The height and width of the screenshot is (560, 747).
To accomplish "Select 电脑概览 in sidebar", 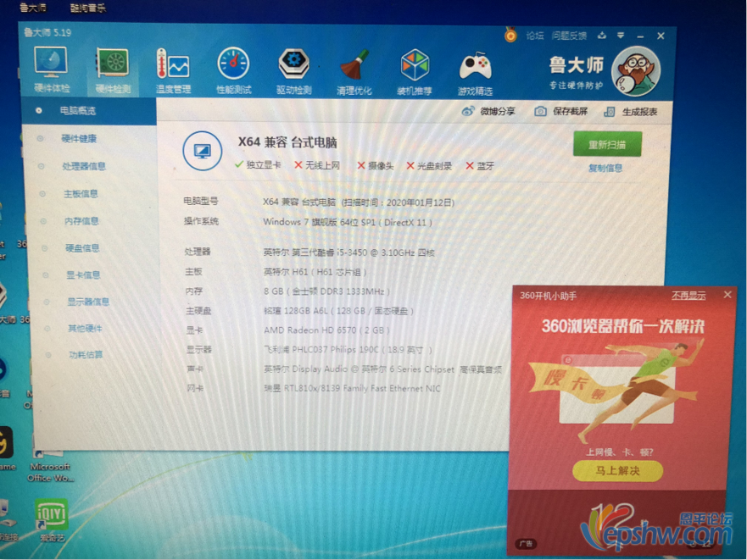I will 89,111.
